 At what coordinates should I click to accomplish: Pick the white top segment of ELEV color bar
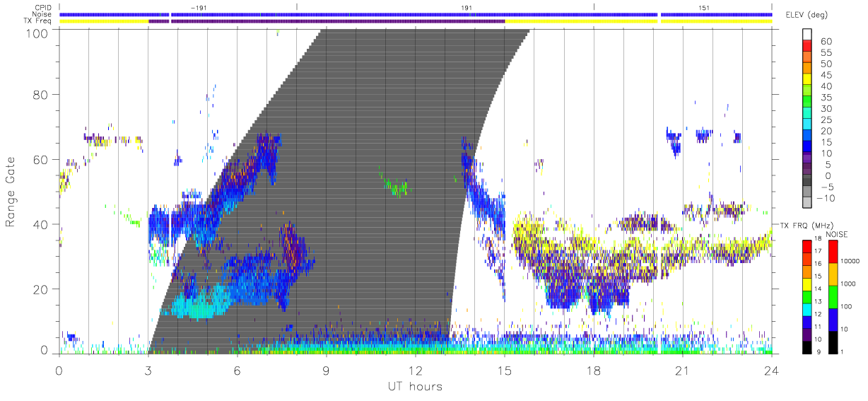pos(807,35)
